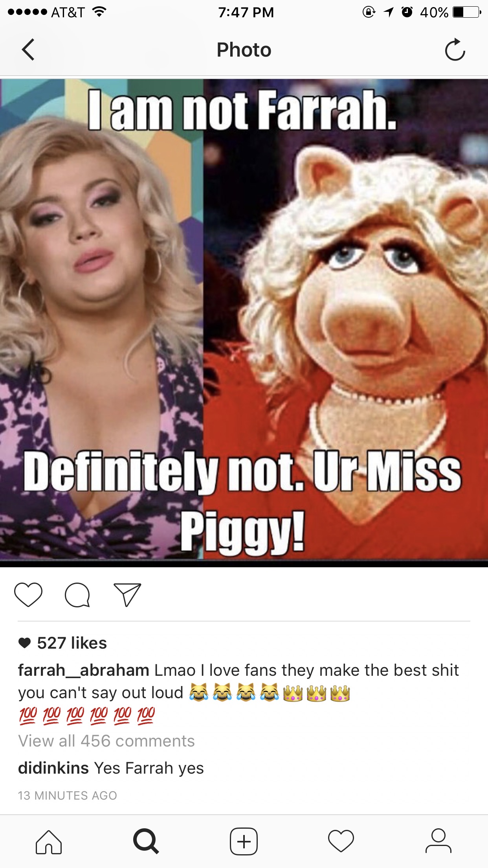488x868 pixels.
Task: Tap the small filled heart beside likes count
Action: tap(24, 643)
